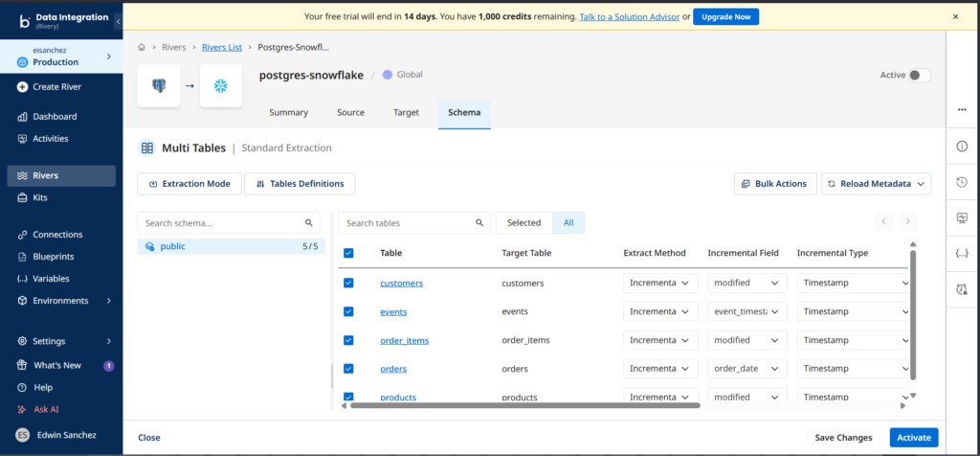Click the Bulk Actions button
This screenshot has height=456, width=980.
tap(775, 184)
